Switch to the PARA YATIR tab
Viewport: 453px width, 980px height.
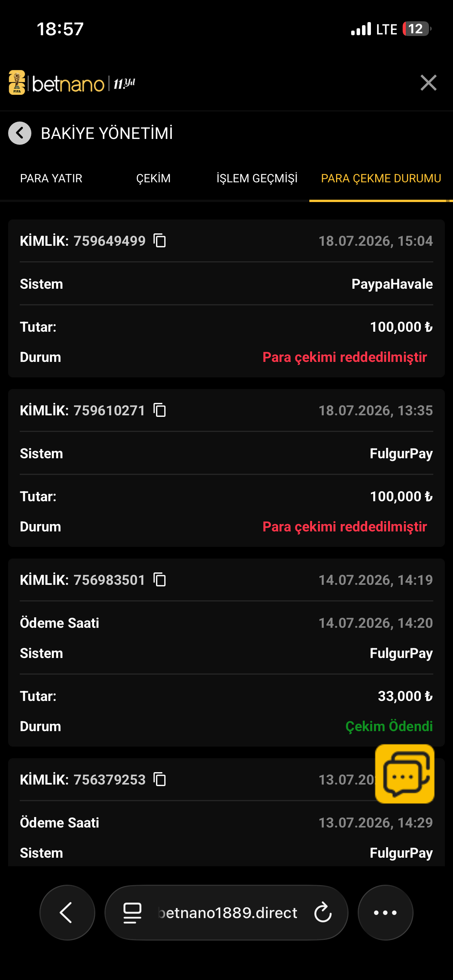pos(51,178)
